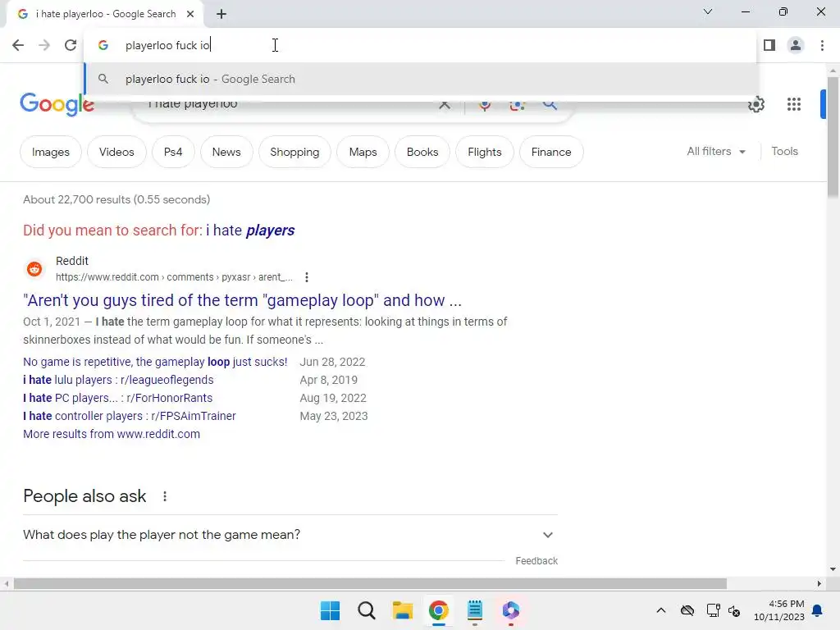
Task: Click the network display tray icon
Action: 713,610
